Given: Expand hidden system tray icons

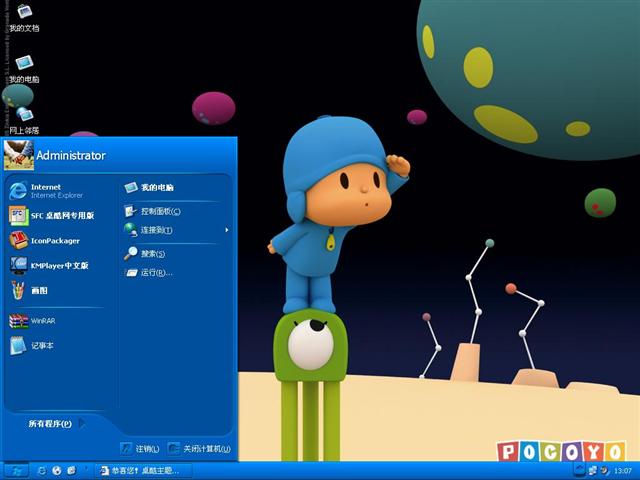Looking at the screenshot, I should click(x=579, y=470).
